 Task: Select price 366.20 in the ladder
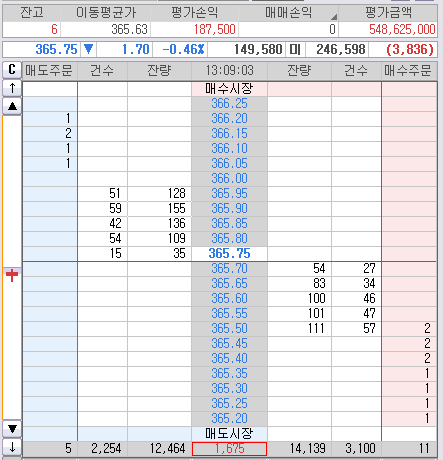229,119
